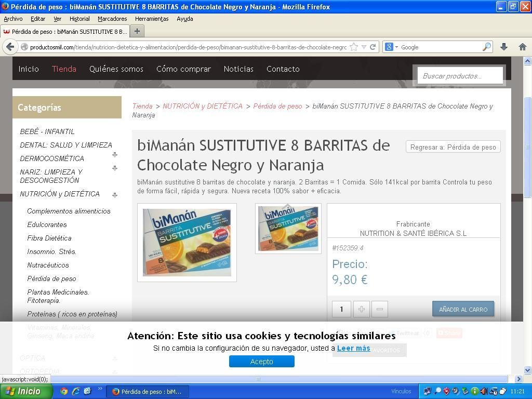Increase quantity with the plus button
This screenshot has width=532, height=399.
pyautogui.click(x=362, y=309)
